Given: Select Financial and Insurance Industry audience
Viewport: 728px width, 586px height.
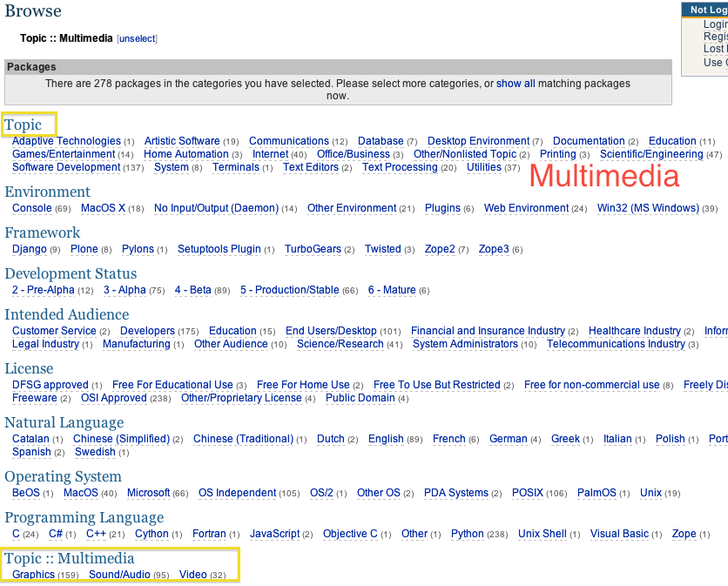Looking at the screenshot, I should [x=488, y=331].
